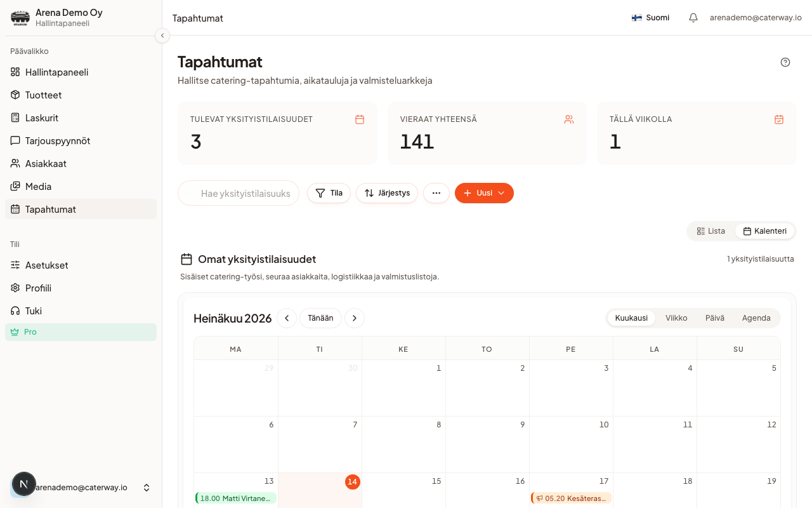Click the Hae yksityistilaisuuksia search field
The height and width of the screenshot is (508, 812).
pyautogui.click(x=239, y=193)
